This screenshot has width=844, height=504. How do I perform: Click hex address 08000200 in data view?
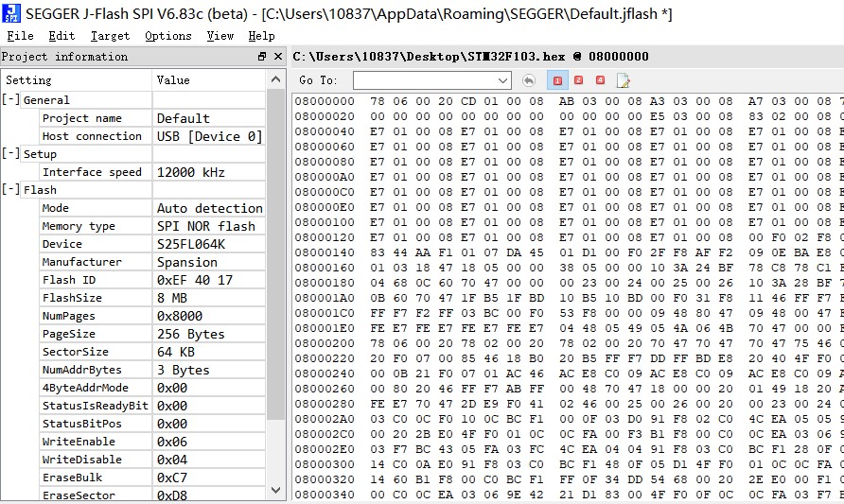click(325, 343)
